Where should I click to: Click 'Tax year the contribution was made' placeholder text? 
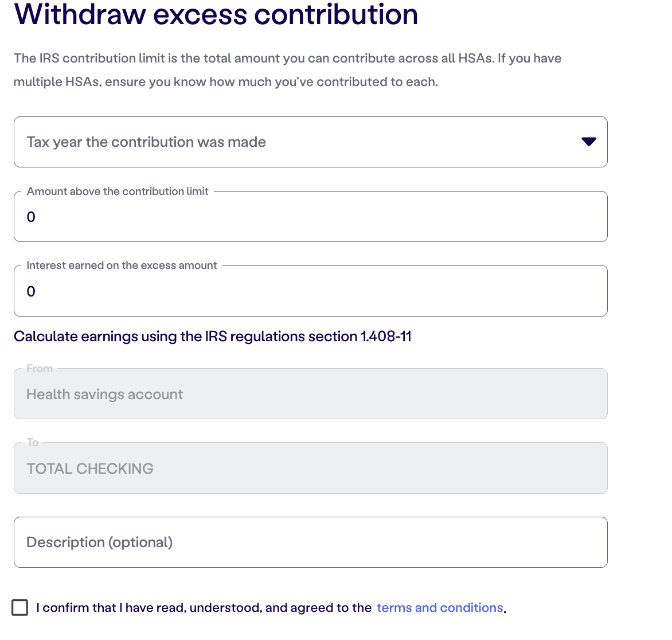click(x=146, y=142)
